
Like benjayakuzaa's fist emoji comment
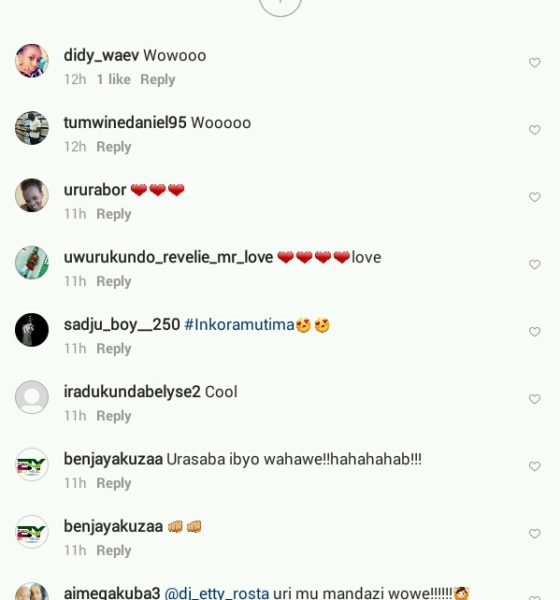[x=534, y=533]
